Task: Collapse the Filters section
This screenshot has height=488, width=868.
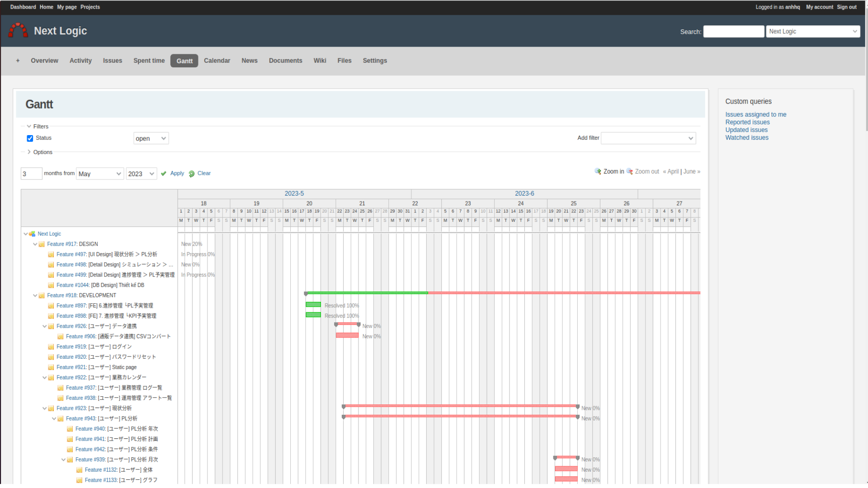Action: [x=29, y=127]
